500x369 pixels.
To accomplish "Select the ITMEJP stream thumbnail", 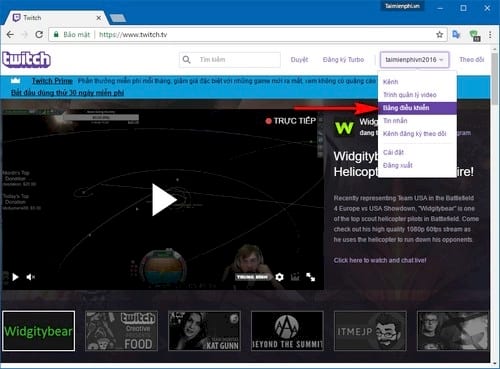I will coord(370,331).
